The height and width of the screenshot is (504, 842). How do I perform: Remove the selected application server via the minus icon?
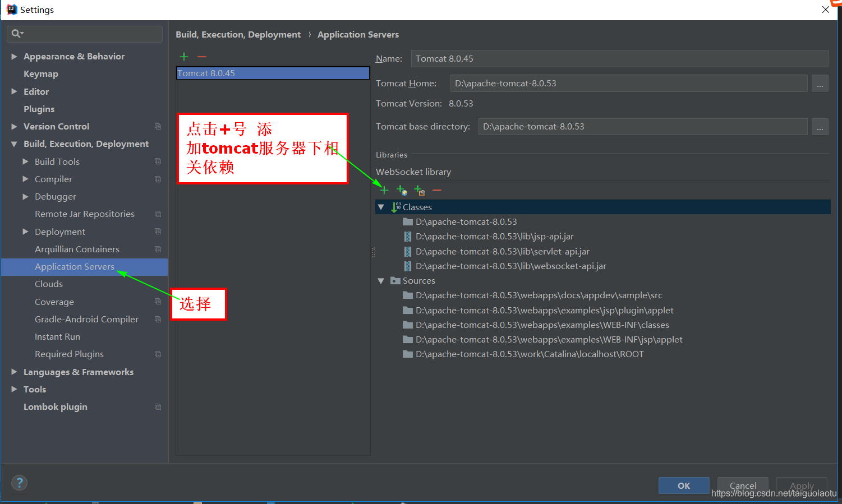(202, 57)
